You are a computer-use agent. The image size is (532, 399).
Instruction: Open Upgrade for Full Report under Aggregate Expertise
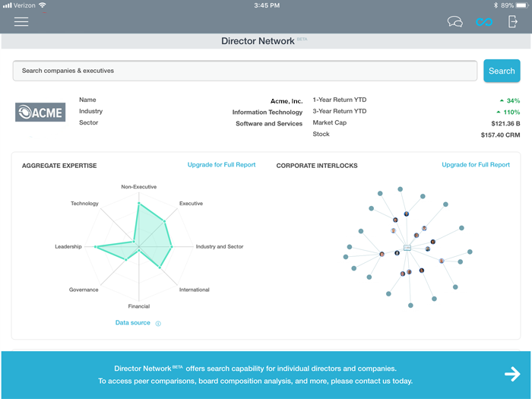221,165
